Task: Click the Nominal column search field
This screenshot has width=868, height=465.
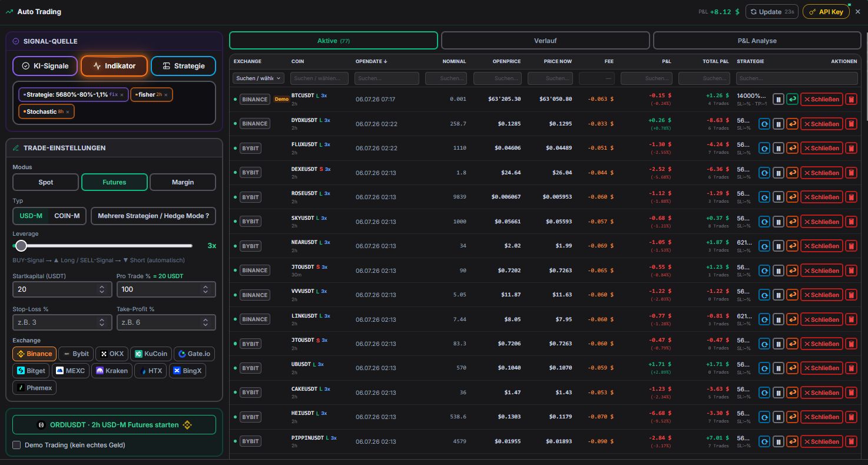Action: click(x=446, y=78)
